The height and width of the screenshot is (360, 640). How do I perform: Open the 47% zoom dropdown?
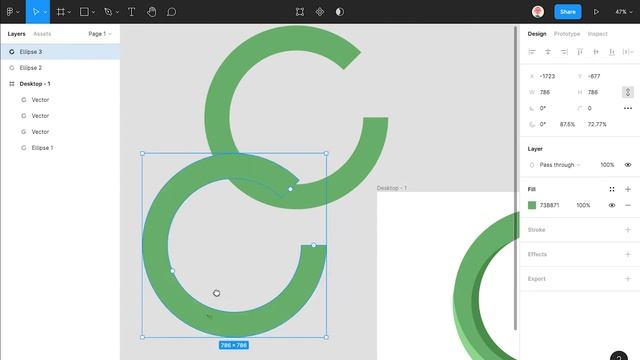[624, 12]
